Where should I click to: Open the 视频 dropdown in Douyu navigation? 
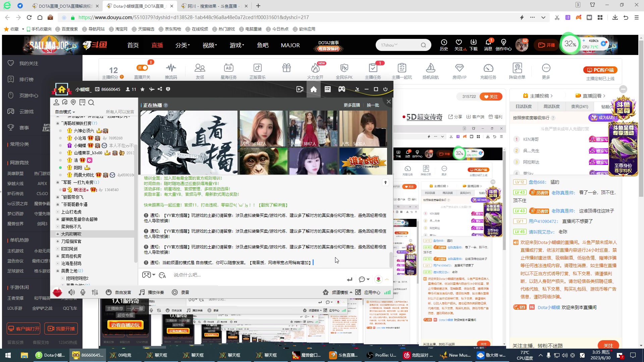pyautogui.click(x=210, y=45)
